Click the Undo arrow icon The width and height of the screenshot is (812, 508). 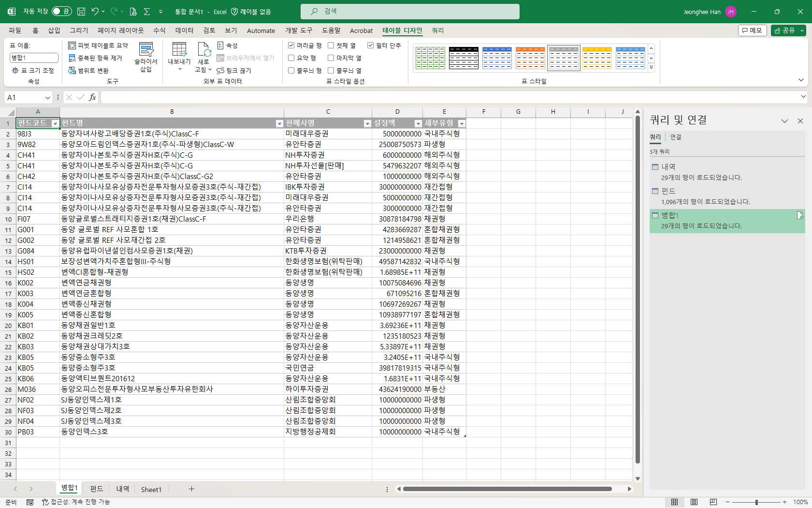pyautogui.click(x=95, y=12)
